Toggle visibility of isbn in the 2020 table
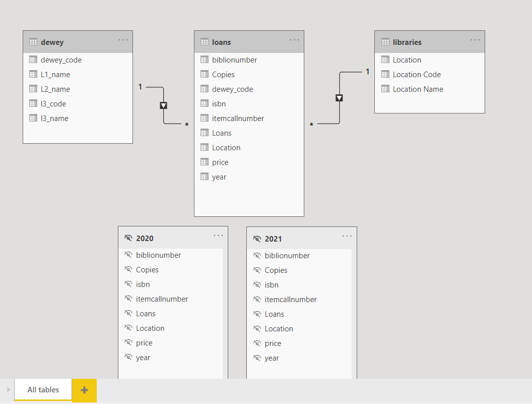Screen dimensions: 532x404 tap(128, 284)
